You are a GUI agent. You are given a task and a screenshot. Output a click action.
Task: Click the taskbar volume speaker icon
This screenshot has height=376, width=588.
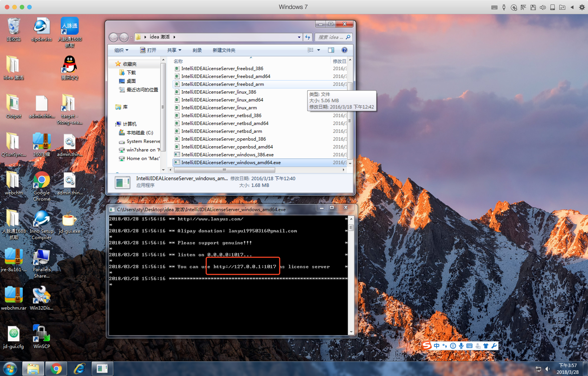point(548,369)
